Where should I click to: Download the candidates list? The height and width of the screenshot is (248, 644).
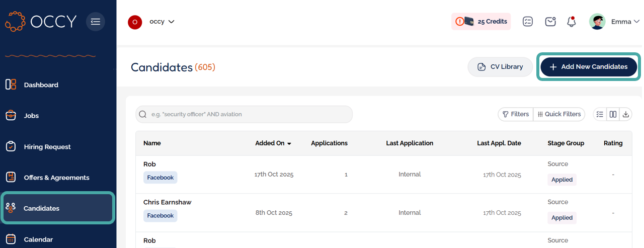626,114
